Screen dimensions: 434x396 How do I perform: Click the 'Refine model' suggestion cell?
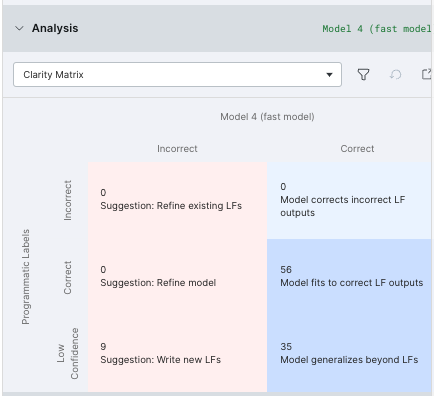(x=177, y=277)
